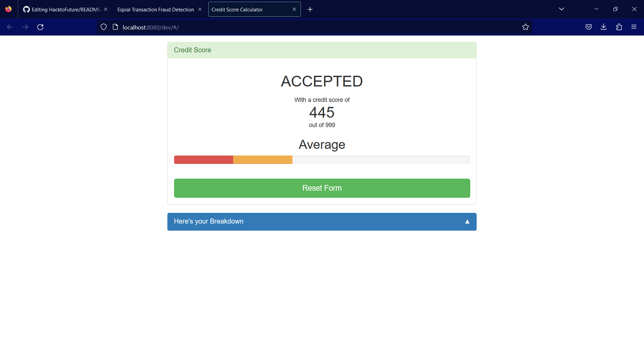Bookmark this page with the star
Image resolution: width=644 pixels, height=362 pixels.
pos(526,27)
